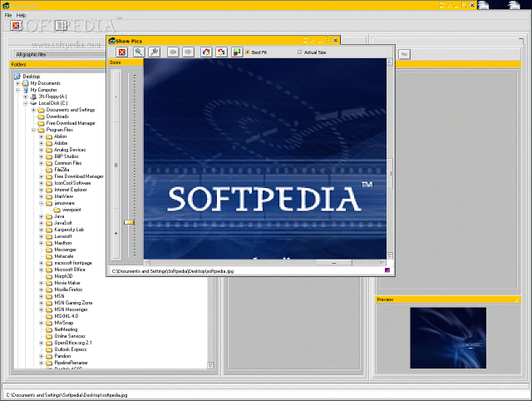Expand the Documents and Settings node

[x=33, y=110]
